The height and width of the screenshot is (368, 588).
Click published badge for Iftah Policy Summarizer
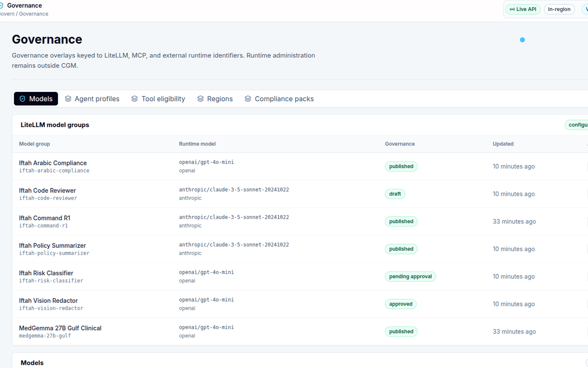[x=401, y=249]
